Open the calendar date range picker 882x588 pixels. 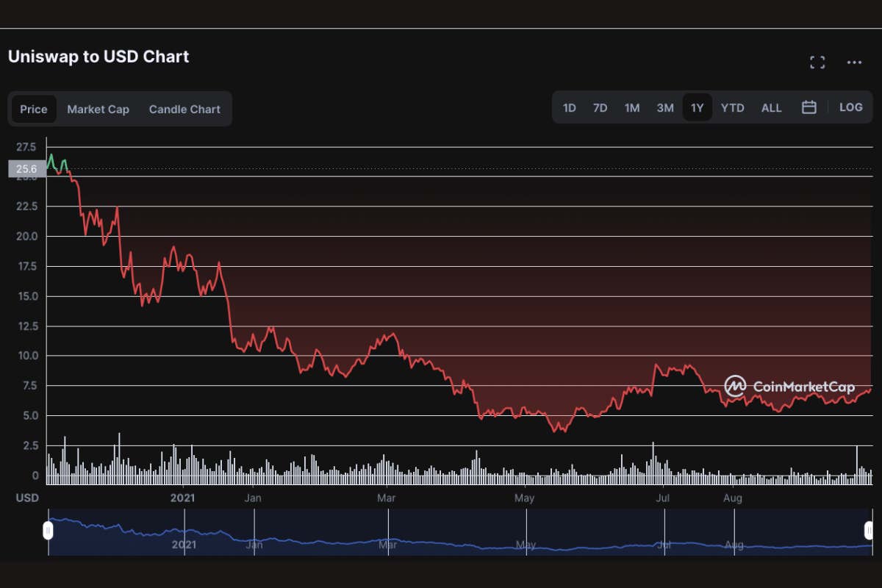click(x=808, y=107)
